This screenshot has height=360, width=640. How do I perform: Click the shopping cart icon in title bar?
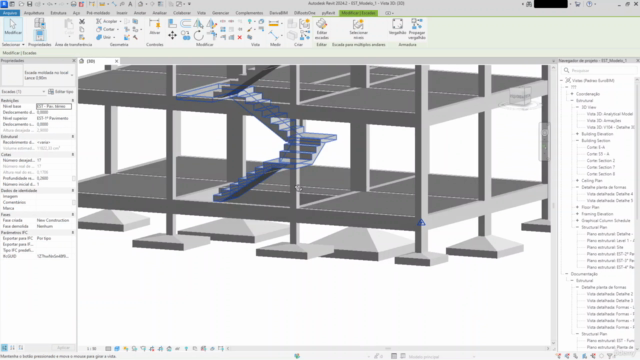[x=577, y=4]
